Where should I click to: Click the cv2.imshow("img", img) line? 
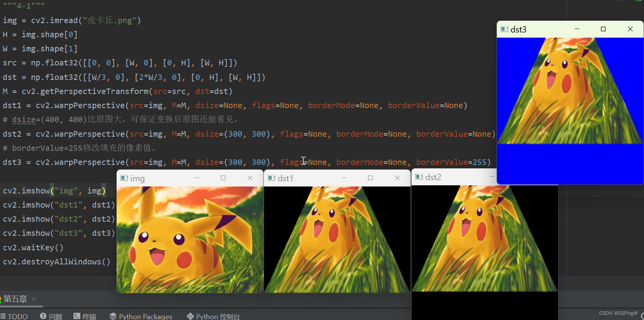coord(54,191)
